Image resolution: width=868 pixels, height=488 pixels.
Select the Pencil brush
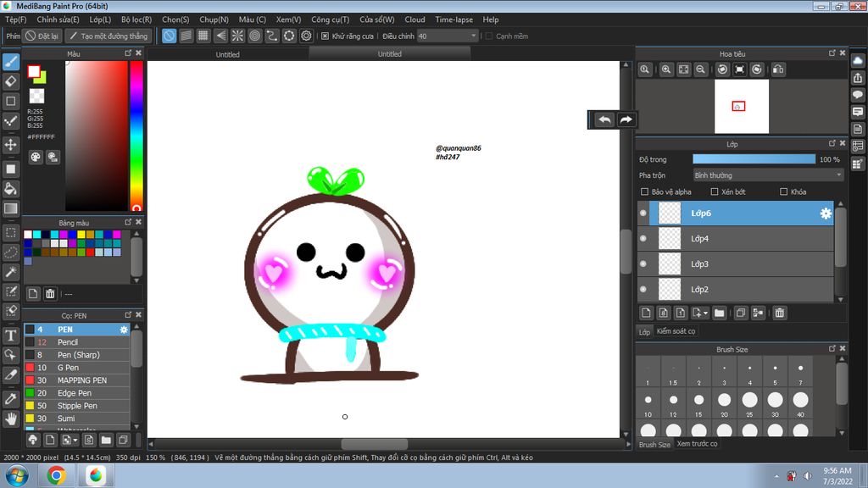pos(77,342)
